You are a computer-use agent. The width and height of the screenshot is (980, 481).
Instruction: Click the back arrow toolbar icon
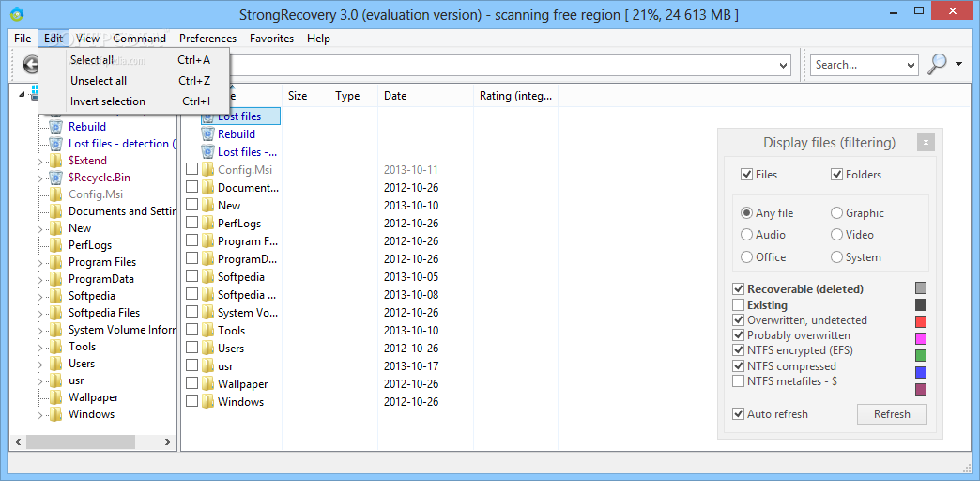[30, 64]
